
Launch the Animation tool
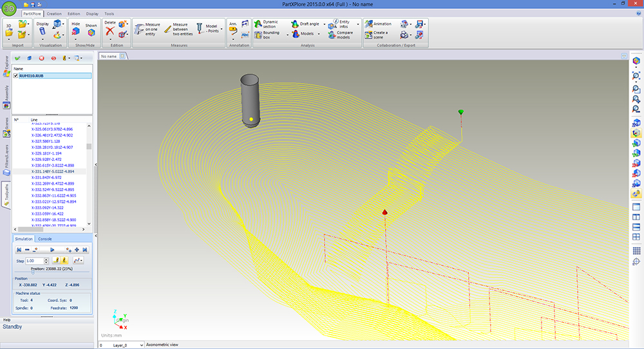tap(378, 24)
